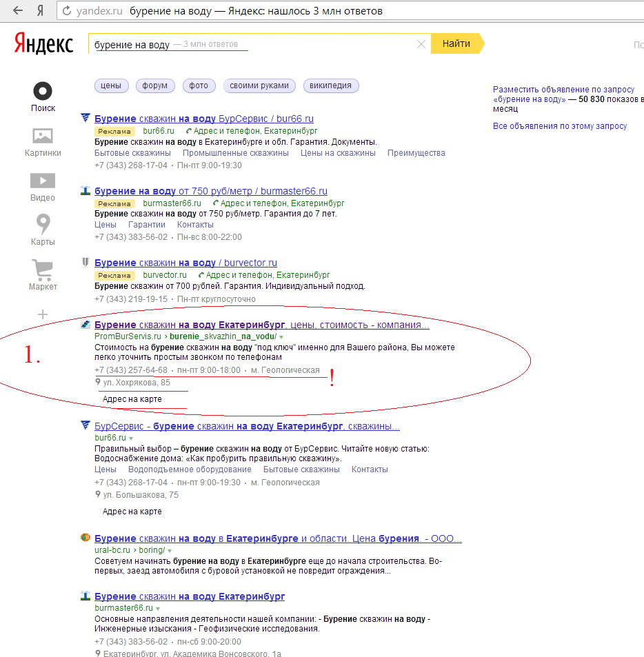The image size is (644, 657).
Task: Click favicon of the organic burmaster66.ru result
Action: click(x=85, y=596)
